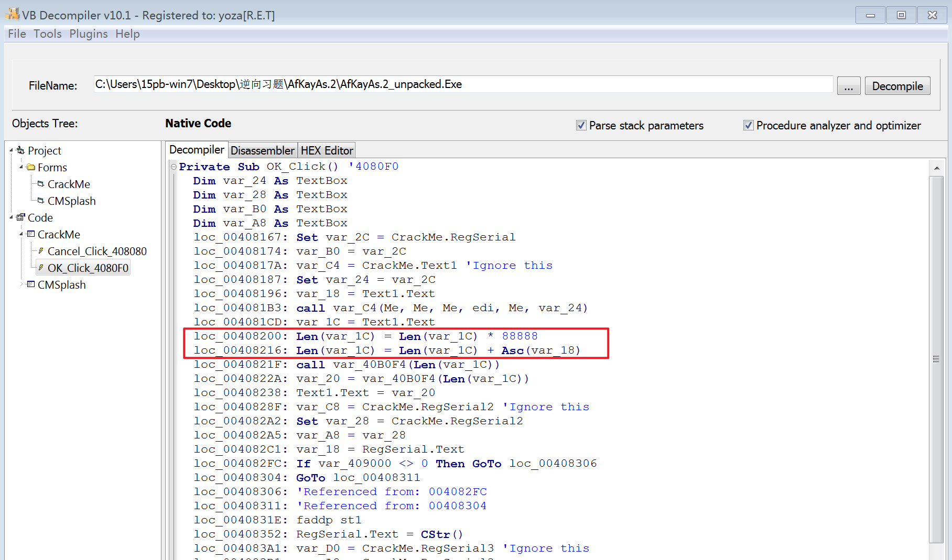
Task: Collapse the Forms tree node
Action: tap(21, 167)
